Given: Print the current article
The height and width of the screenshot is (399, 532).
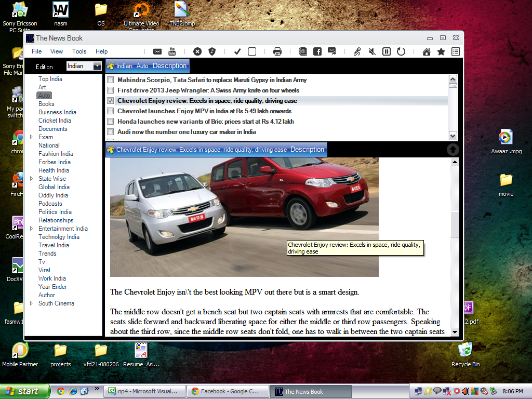Looking at the screenshot, I should coord(277,51).
